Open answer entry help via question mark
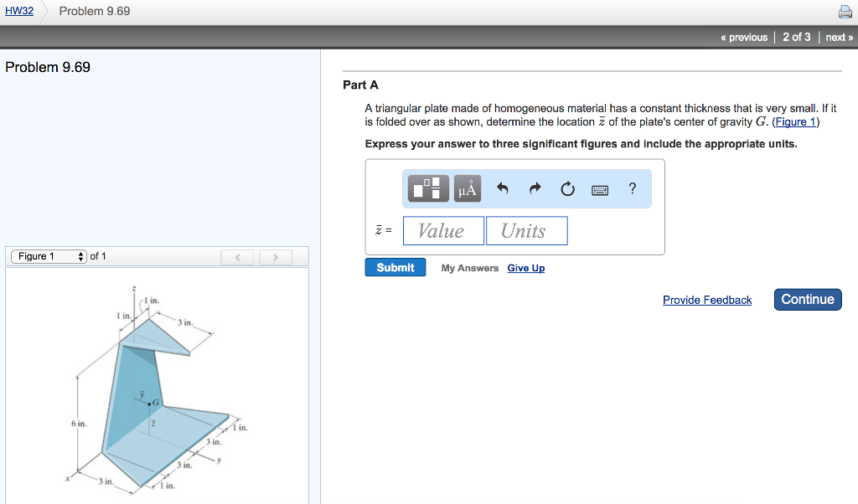Screen dimensions: 858x504 click(x=632, y=188)
